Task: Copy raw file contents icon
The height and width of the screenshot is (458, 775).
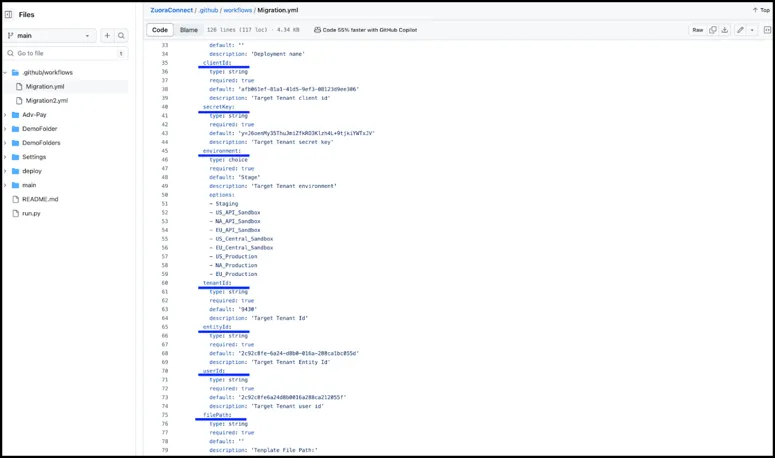Action: 713,30
